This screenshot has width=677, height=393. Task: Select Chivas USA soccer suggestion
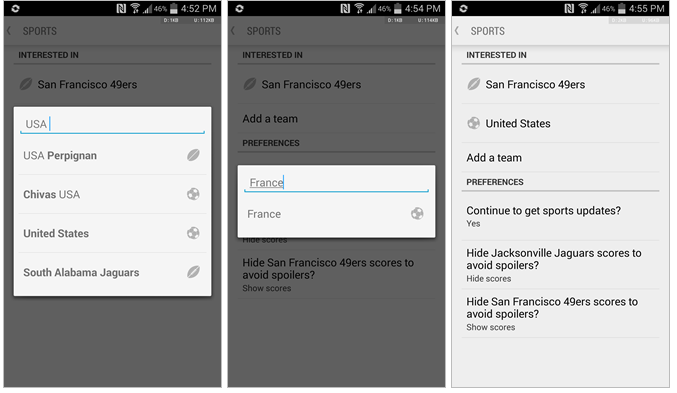point(112,194)
